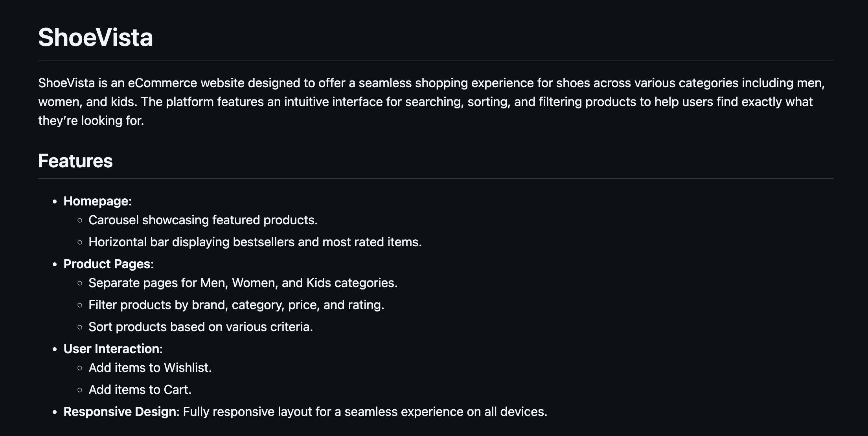This screenshot has height=436, width=868.
Task: Click the bold Responsive Design label
Action: pyautogui.click(x=120, y=412)
